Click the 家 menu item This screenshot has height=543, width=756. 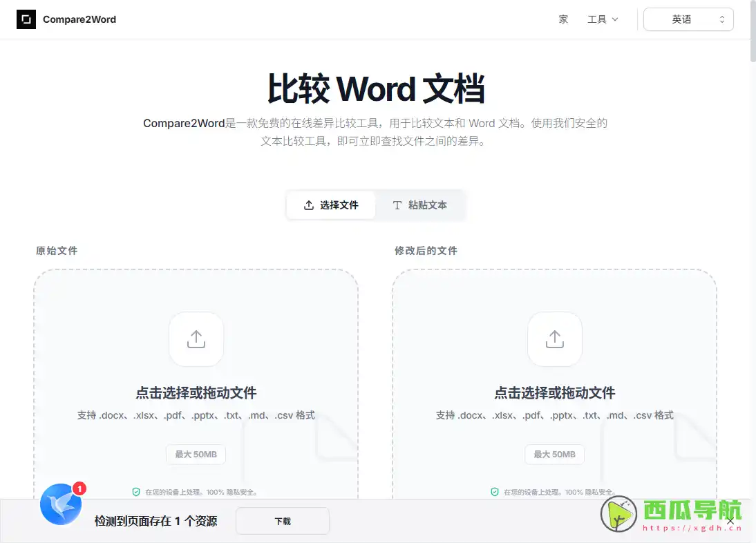click(x=563, y=19)
